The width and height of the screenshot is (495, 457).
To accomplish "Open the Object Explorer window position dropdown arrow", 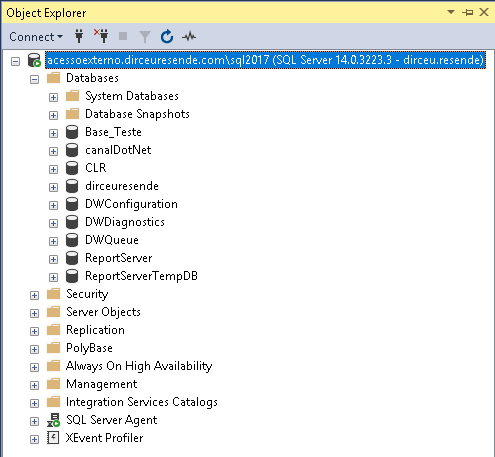I will tap(451, 12).
